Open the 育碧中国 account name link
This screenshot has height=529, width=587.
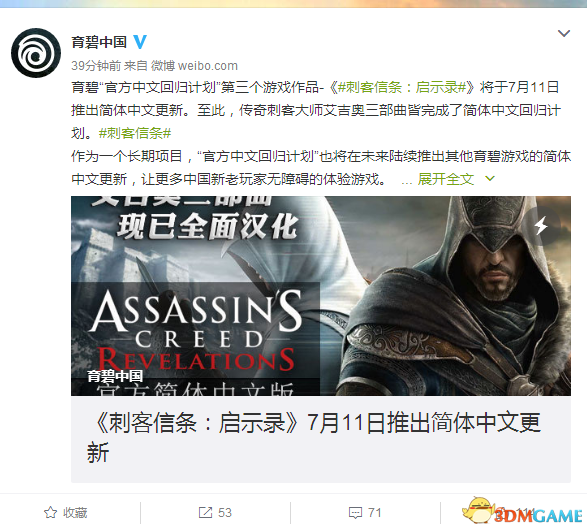point(99,42)
